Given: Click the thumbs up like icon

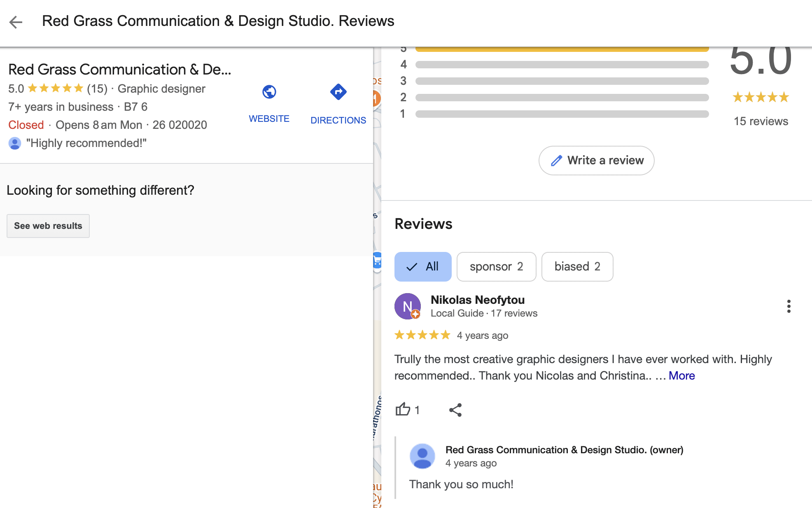Looking at the screenshot, I should [x=403, y=410].
